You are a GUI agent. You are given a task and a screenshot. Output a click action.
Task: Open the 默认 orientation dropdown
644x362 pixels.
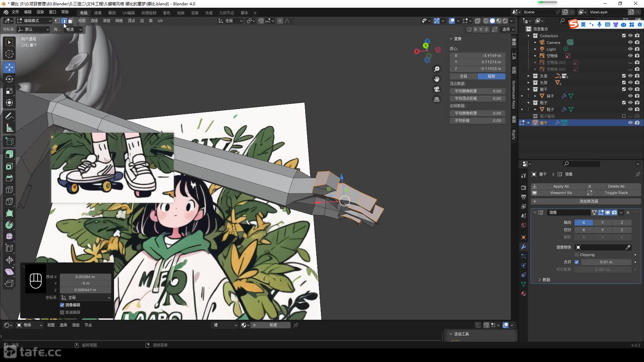(x=34, y=29)
